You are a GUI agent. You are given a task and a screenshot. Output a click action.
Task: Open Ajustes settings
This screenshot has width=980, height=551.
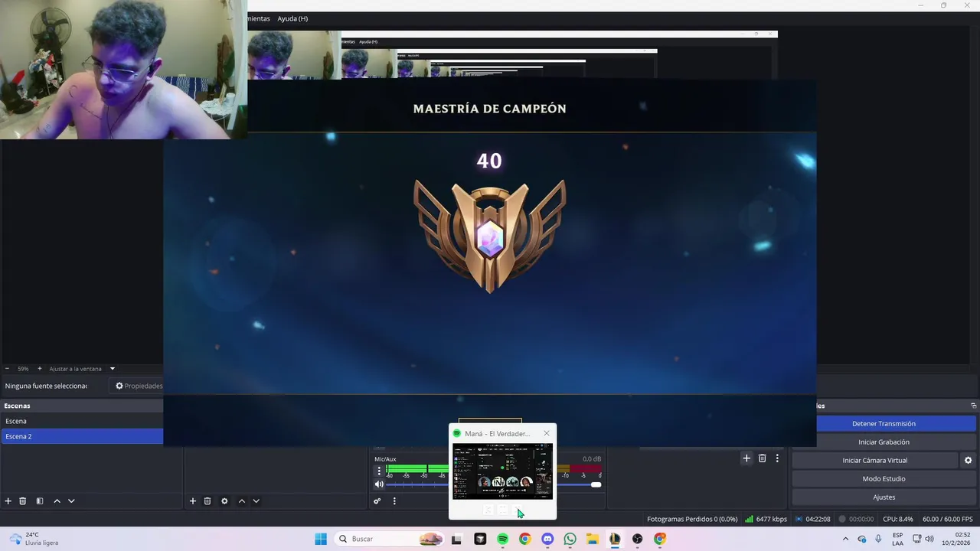(884, 497)
